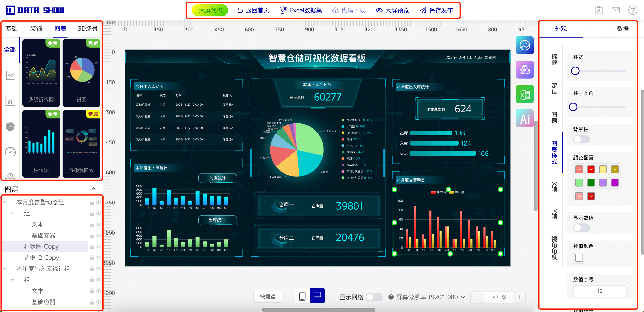Collapse the 图层 panel chevron

pos(94,189)
